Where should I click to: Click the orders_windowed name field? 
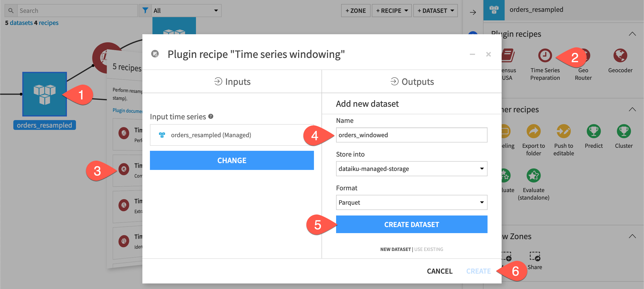411,135
